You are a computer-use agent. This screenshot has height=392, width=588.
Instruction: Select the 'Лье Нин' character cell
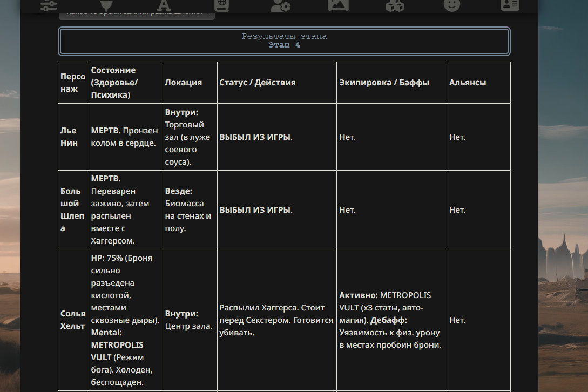pos(73,137)
